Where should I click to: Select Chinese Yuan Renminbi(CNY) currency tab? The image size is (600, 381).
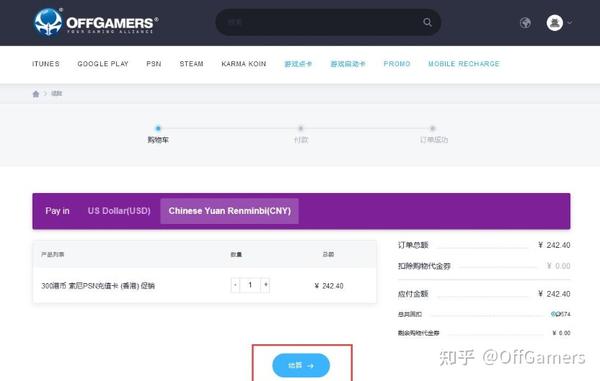click(230, 211)
